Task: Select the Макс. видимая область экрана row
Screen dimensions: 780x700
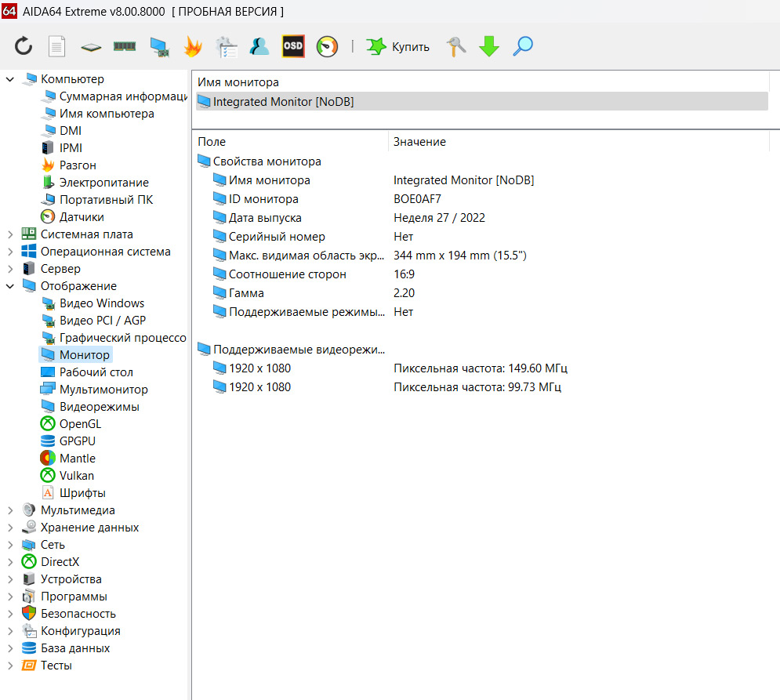Action: tap(481, 256)
